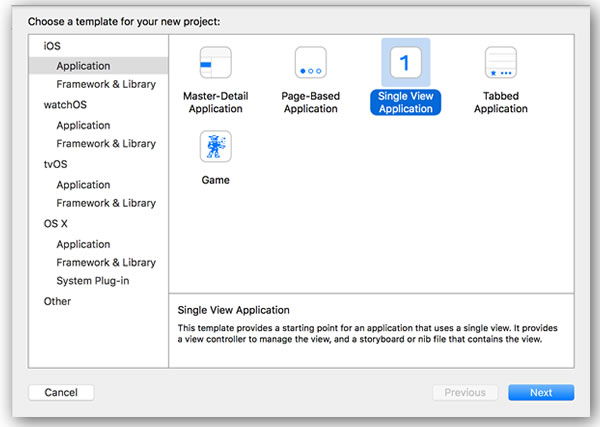Viewport: 600px width, 427px height.
Task: Select iOS Framework & Library category
Action: point(106,84)
